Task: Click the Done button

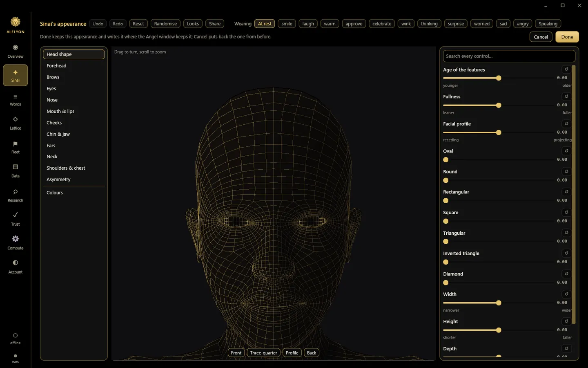Action: coord(567,37)
